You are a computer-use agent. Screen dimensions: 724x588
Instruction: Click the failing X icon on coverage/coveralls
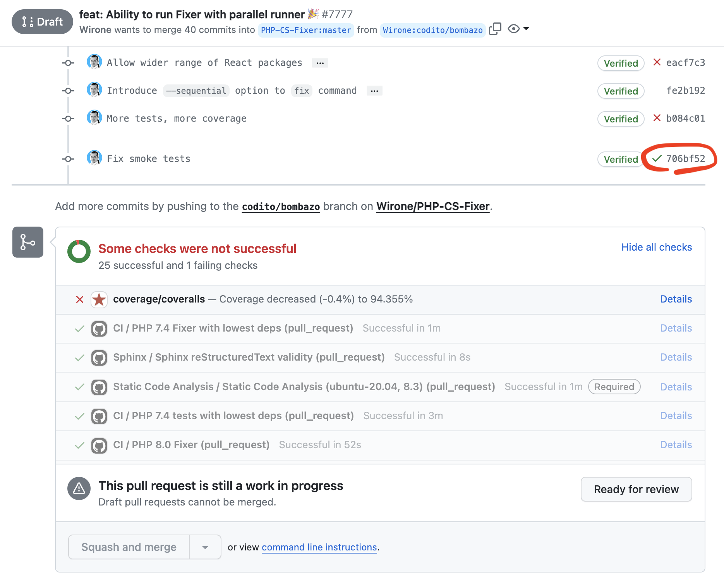point(80,299)
